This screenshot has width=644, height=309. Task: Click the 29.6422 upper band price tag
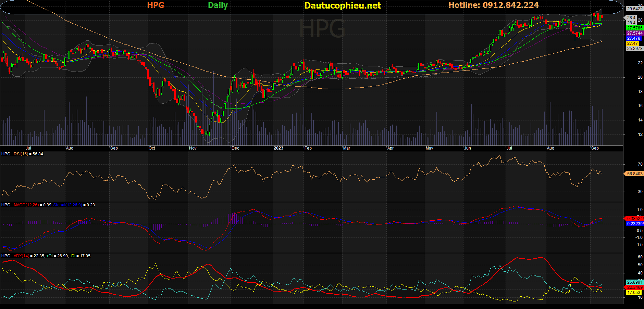tap(634, 9)
